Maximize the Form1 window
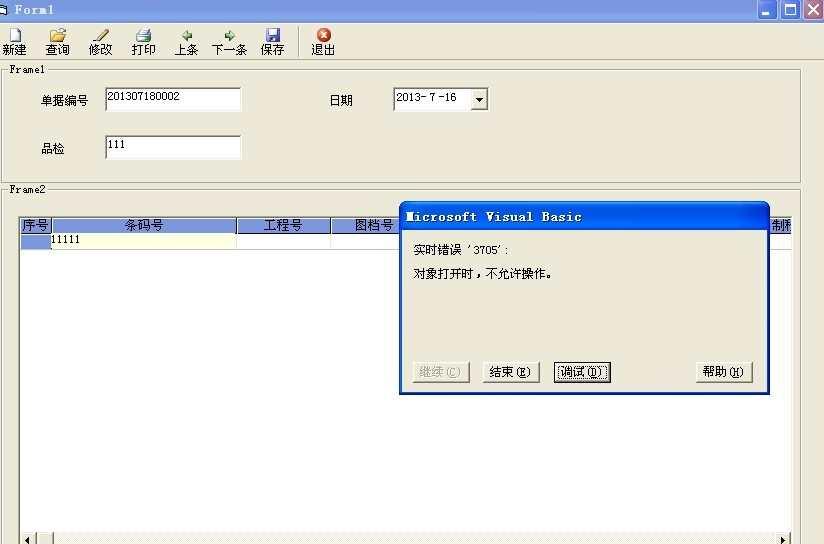Screen dimensions: 824x544 (x=790, y=9)
